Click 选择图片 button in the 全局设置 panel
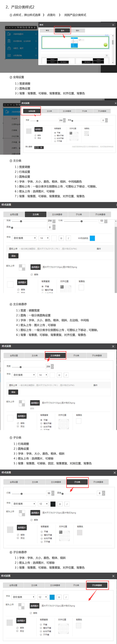Viewport: 117px width, 644px height. 38,129
